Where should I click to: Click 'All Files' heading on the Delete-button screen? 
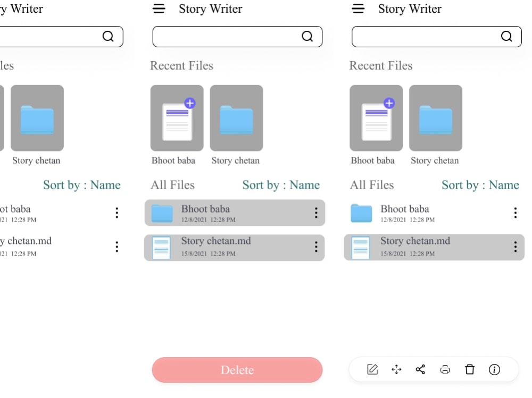coord(172,185)
